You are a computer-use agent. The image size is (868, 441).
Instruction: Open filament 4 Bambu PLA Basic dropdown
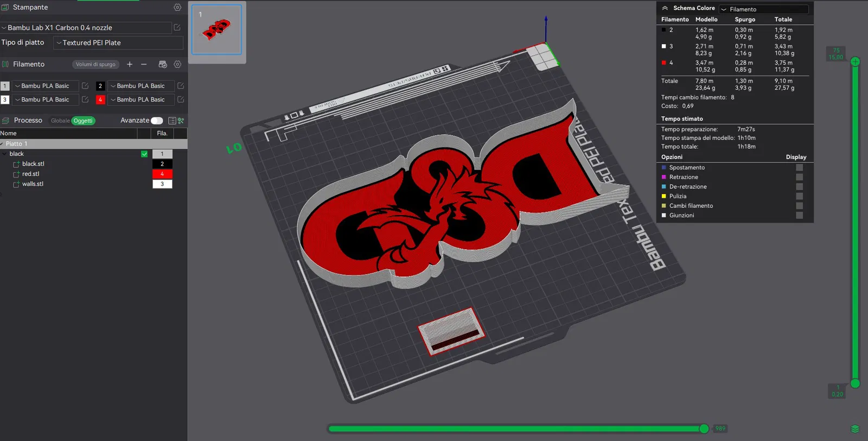141,99
